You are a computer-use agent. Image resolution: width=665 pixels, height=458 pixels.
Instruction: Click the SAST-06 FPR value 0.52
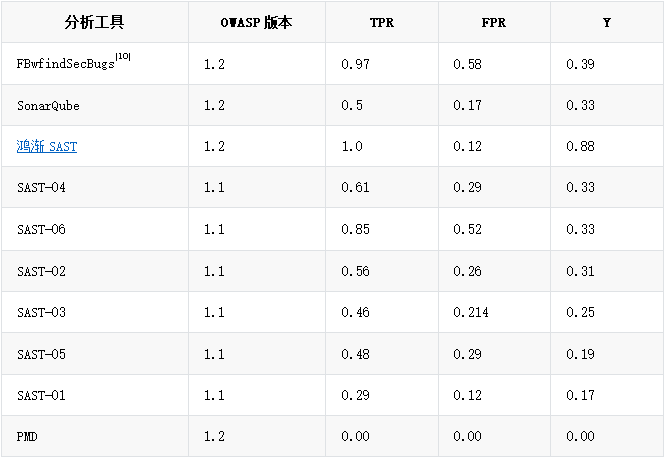click(467, 229)
